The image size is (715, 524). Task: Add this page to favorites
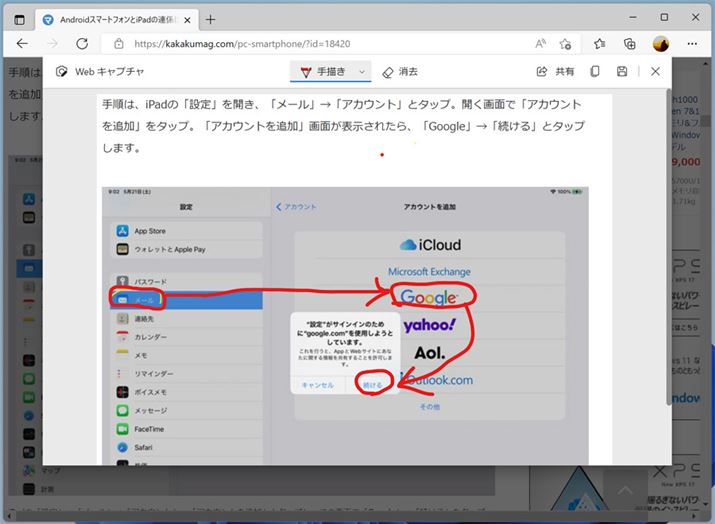566,44
